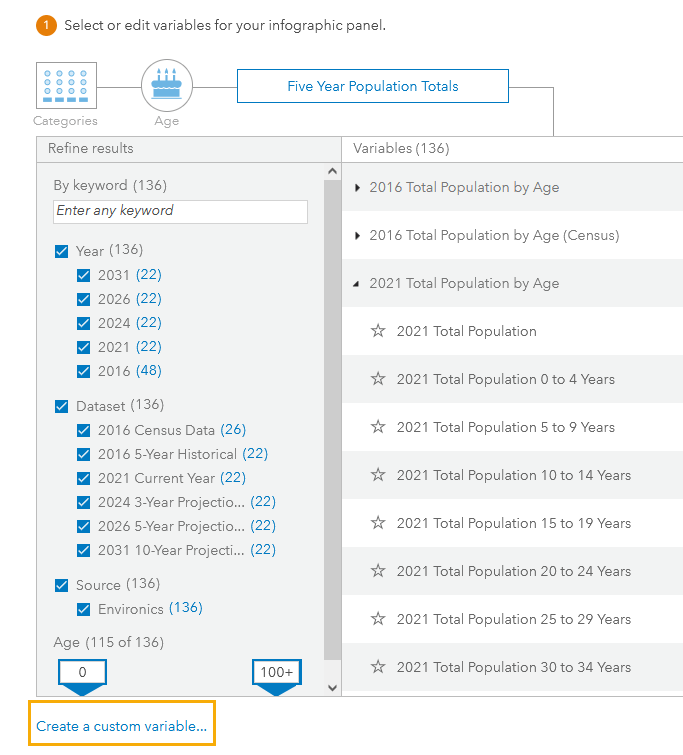
Task: Star 2021 Total Population 20 to 24 Years
Action: click(378, 571)
